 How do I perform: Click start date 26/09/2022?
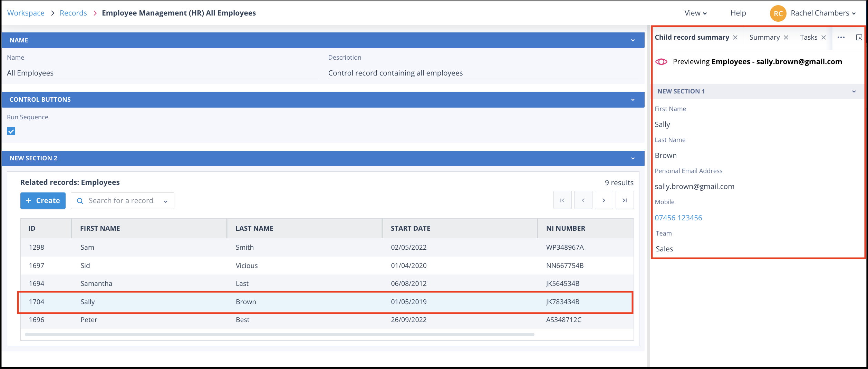(x=409, y=320)
